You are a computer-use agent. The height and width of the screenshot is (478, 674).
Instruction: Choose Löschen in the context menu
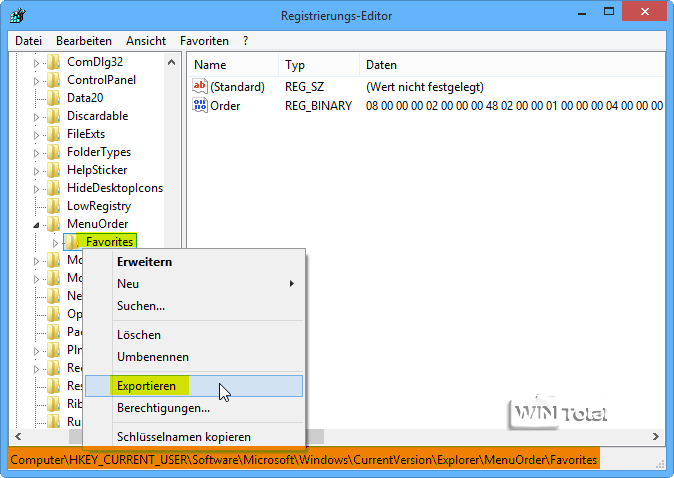(x=194, y=335)
